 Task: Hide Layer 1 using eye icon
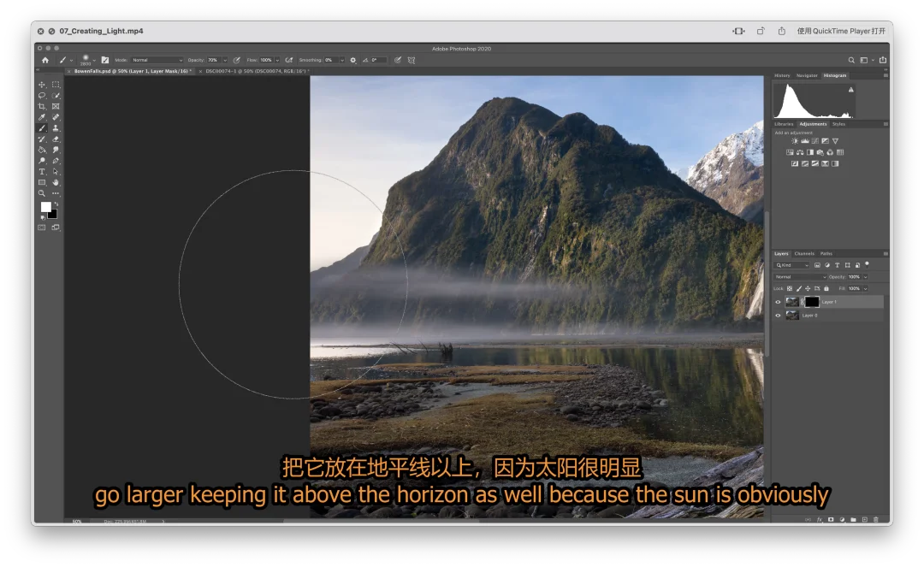[778, 302]
